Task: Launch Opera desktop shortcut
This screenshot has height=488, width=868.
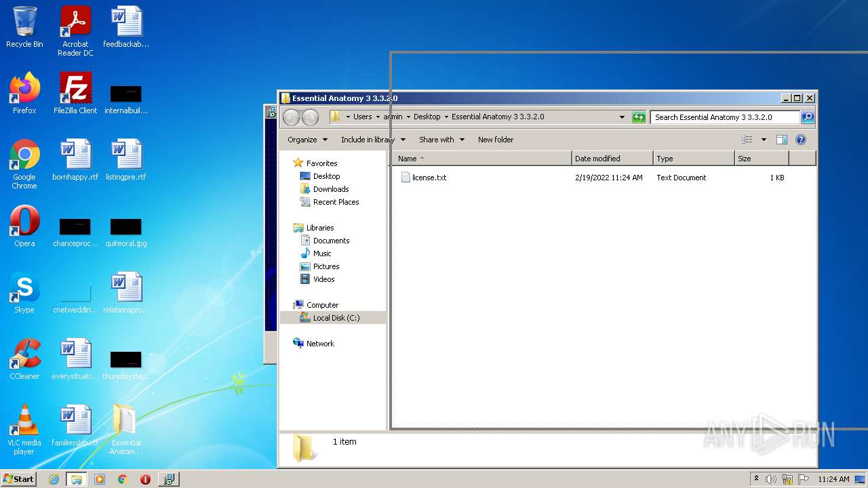Action: tap(24, 226)
